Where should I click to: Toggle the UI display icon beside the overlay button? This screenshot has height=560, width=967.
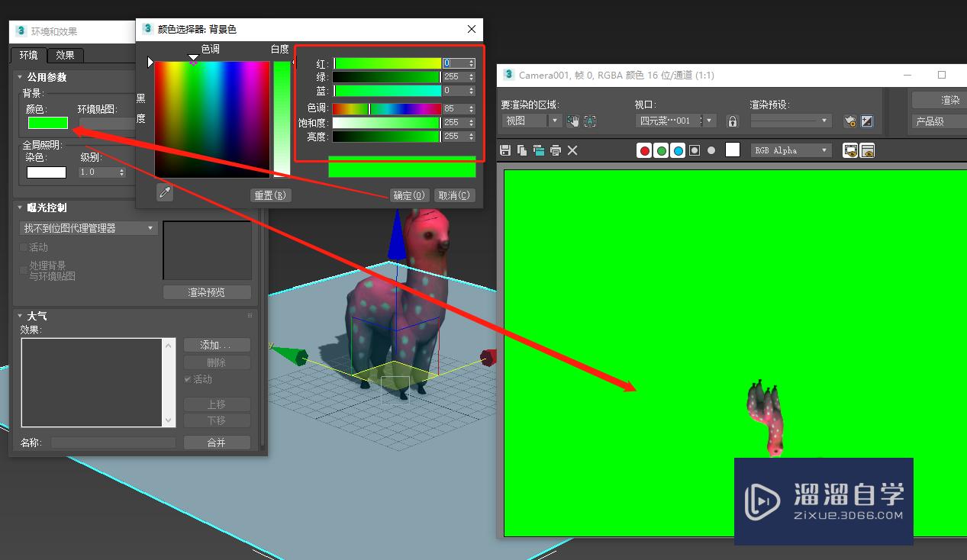pyautogui.click(x=867, y=150)
